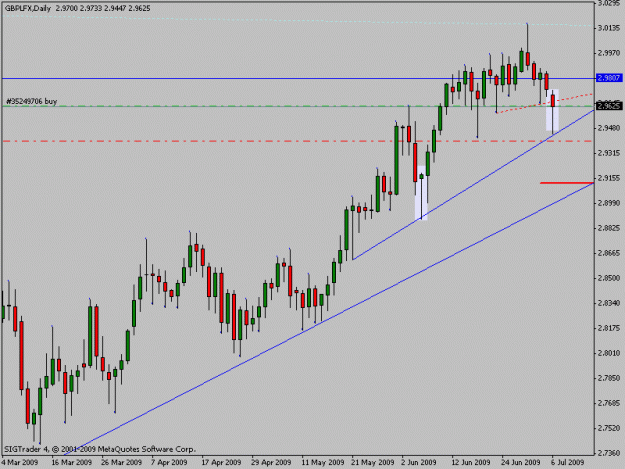Select the #35249706 buy order label
This screenshot has height=469, width=625.
pyautogui.click(x=32, y=101)
